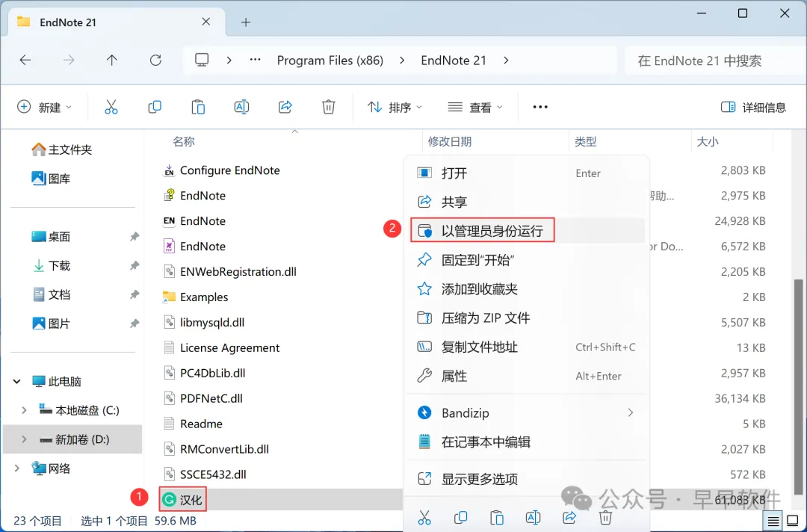Screen dimensions: 807x532
Task: Choose 在记事本中编辑 in the context menu
Action: click(528, 442)
